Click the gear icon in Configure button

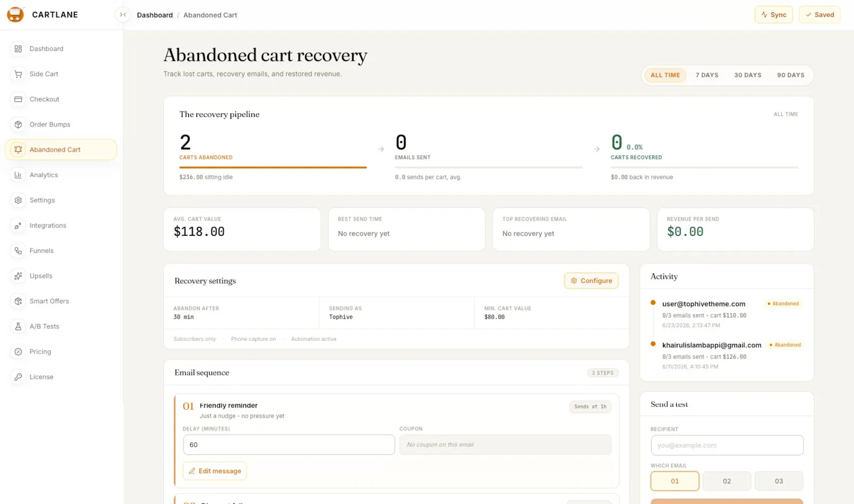(574, 281)
